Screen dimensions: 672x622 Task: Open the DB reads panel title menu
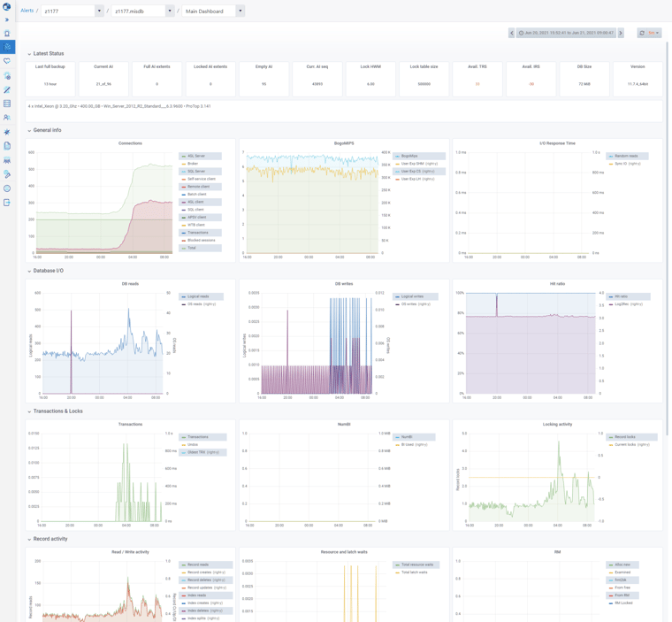(130, 283)
